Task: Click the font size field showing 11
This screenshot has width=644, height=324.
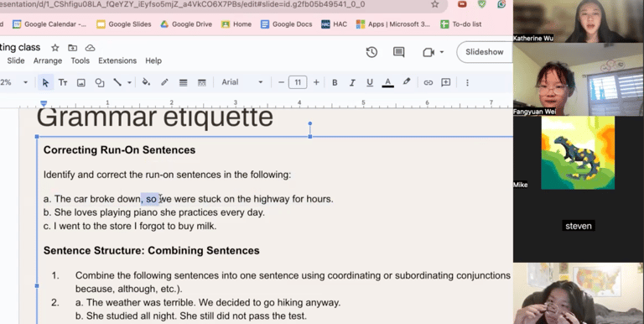Action: tap(298, 82)
